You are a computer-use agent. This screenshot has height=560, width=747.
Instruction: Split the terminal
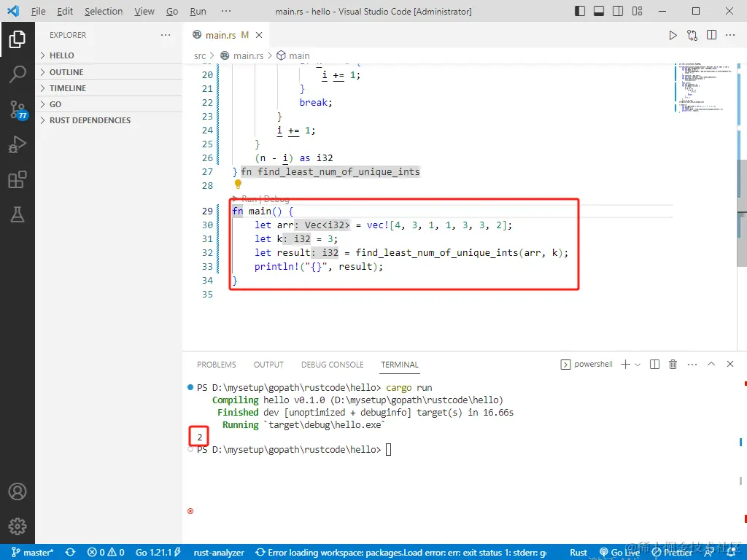coord(654,365)
